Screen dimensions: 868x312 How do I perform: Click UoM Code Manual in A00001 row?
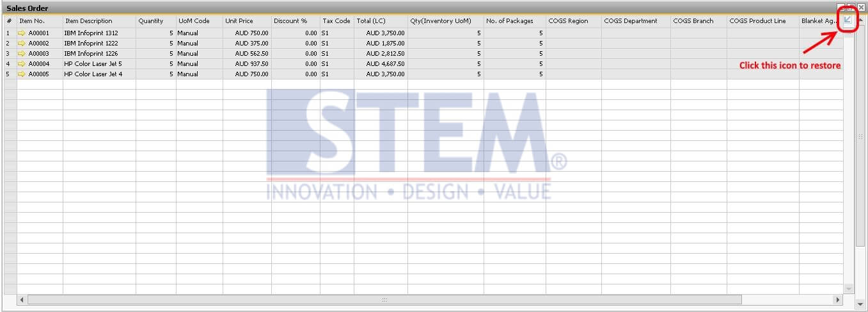[x=200, y=33]
